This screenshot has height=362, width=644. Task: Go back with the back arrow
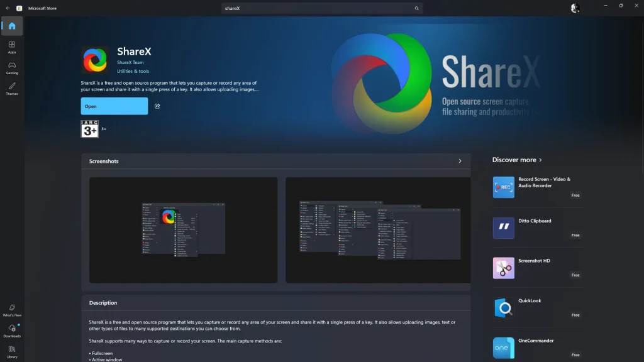coord(8,8)
